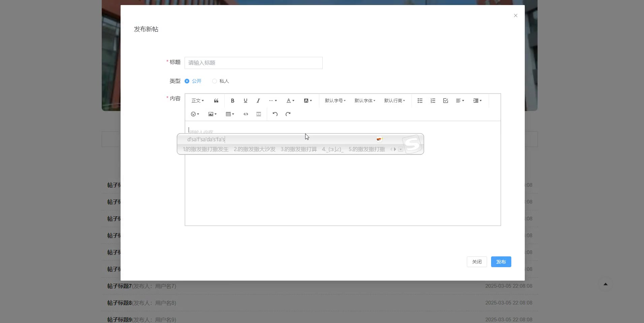This screenshot has width=644, height=323.
Task: Click the 关闭 button
Action: [477, 262]
